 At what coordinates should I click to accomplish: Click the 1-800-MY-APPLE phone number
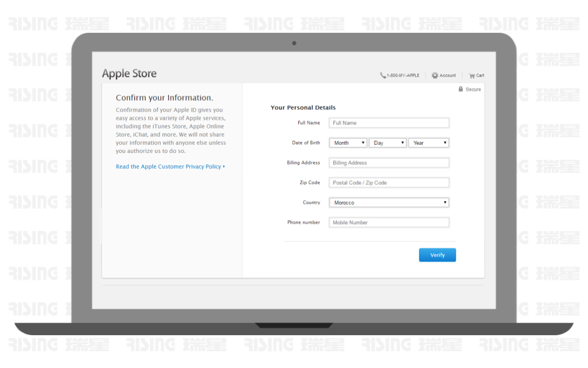pyautogui.click(x=403, y=75)
